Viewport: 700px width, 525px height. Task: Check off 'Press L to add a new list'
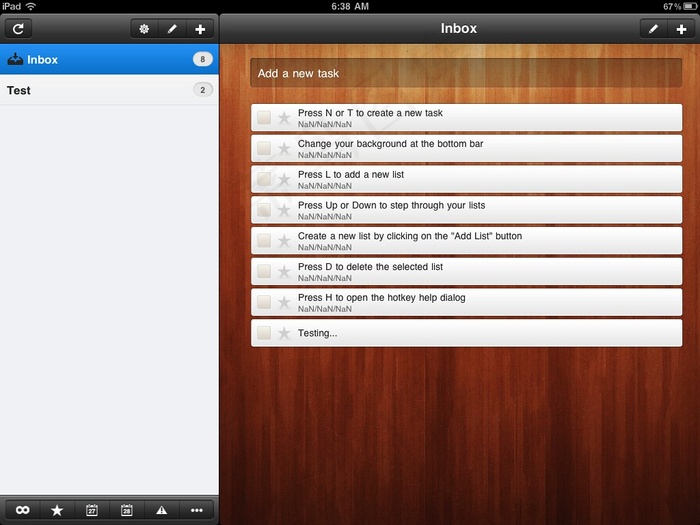[x=264, y=179]
